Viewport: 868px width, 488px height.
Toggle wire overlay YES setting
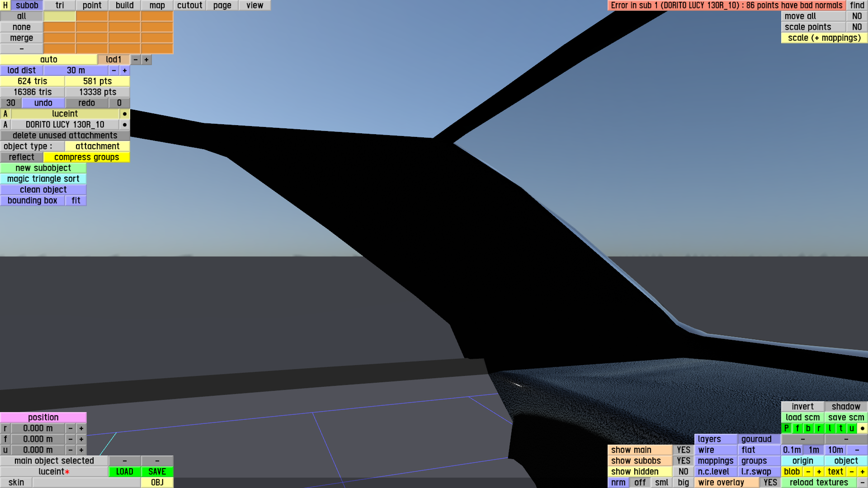point(770,483)
